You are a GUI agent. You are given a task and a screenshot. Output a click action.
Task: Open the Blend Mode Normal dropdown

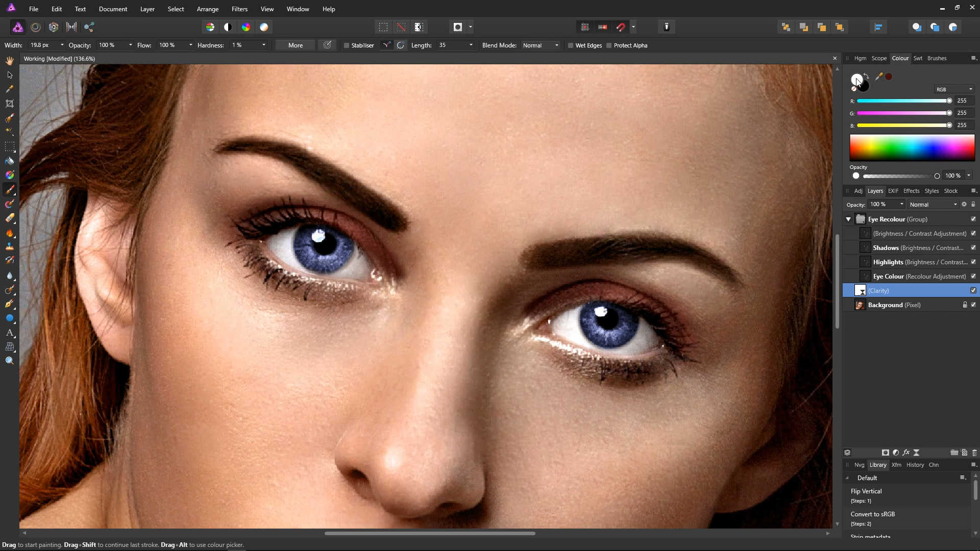[541, 45]
